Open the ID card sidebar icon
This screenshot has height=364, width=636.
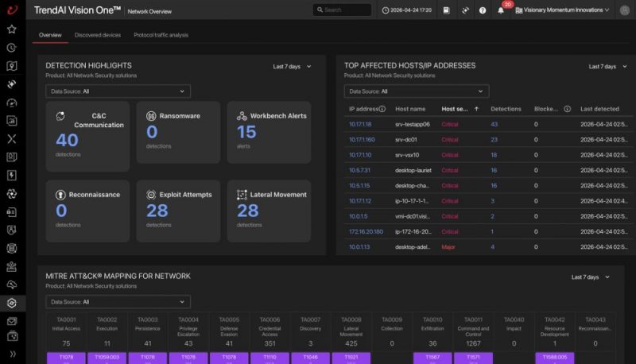coord(12,212)
